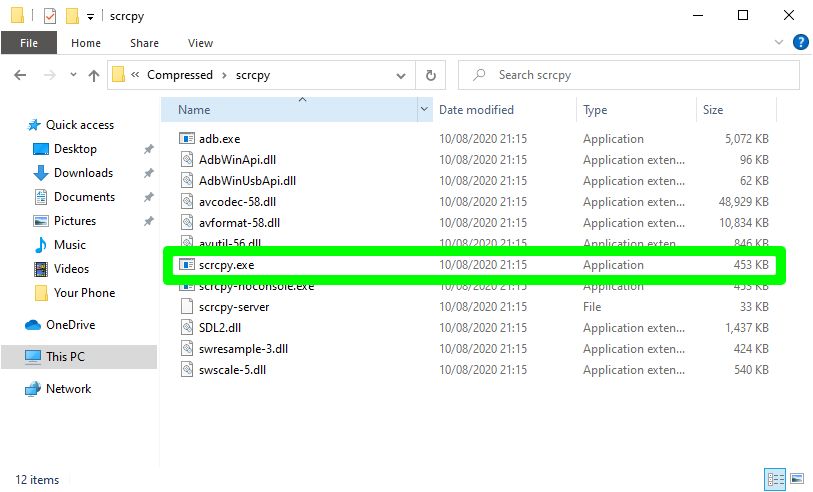Open the address bar history dropdown
Image resolution: width=813 pixels, height=492 pixels.
tap(401, 76)
